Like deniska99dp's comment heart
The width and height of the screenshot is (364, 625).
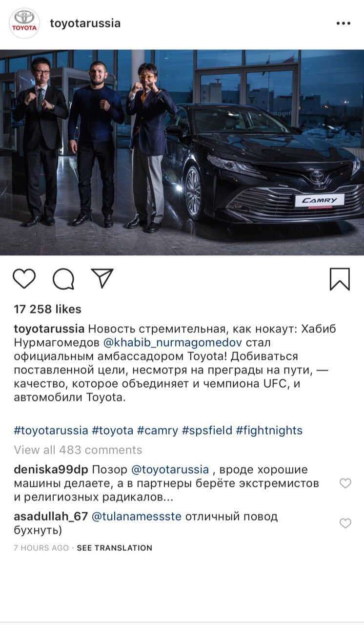[345, 483]
